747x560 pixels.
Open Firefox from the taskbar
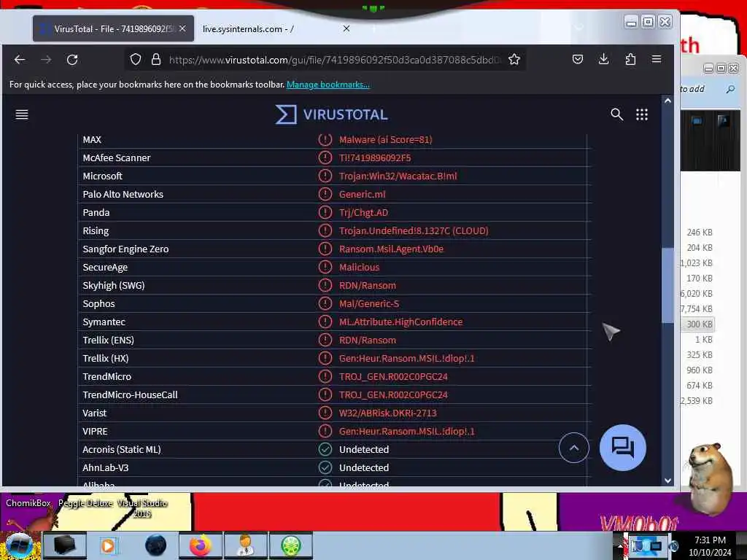[x=201, y=545]
